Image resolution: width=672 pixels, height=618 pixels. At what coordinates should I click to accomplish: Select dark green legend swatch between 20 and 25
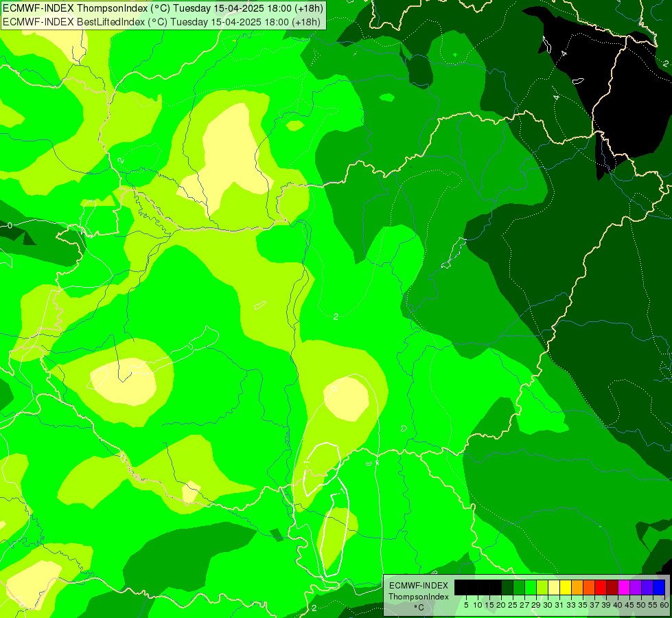pyautogui.click(x=507, y=587)
